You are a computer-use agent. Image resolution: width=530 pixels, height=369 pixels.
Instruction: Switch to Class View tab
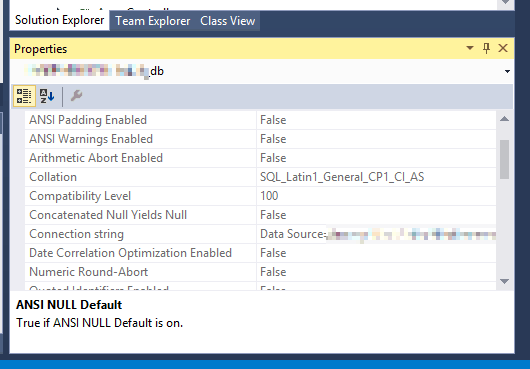pyautogui.click(x=227, y=21)
